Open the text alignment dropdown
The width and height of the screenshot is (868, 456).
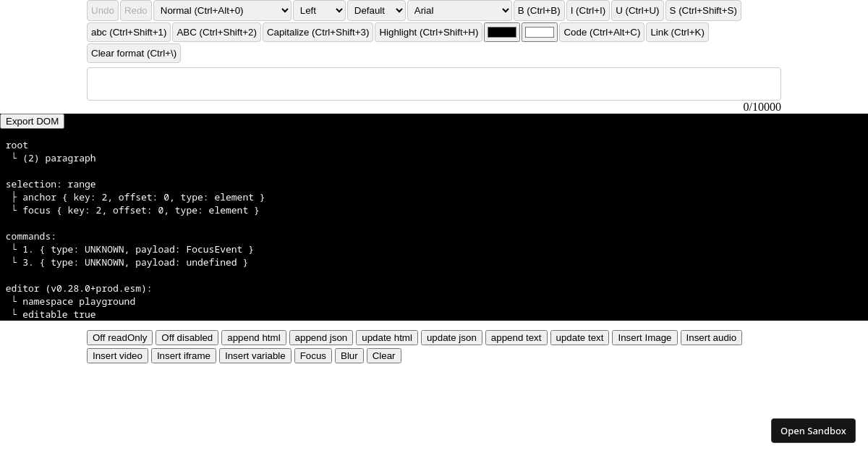(320, 10)
